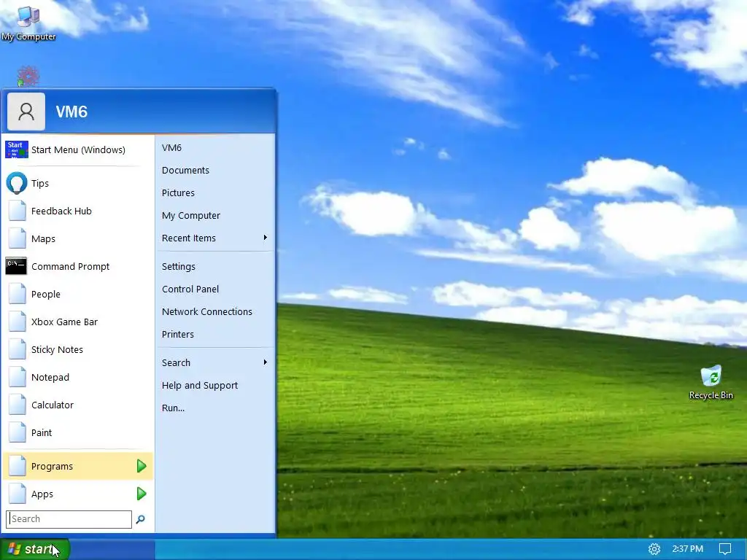Click the Xbox Game Bar icon
Screen dimensions: 747x560
pos(18,322)
